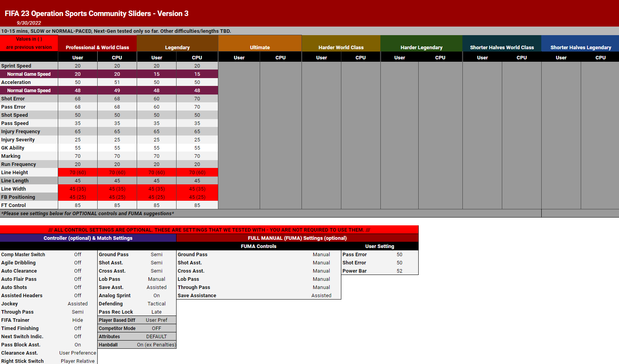The height and width of the screenshot is (364, 619).
Task: Select the Comp Master Switch Off value
Action: click(x=78, y=255)
